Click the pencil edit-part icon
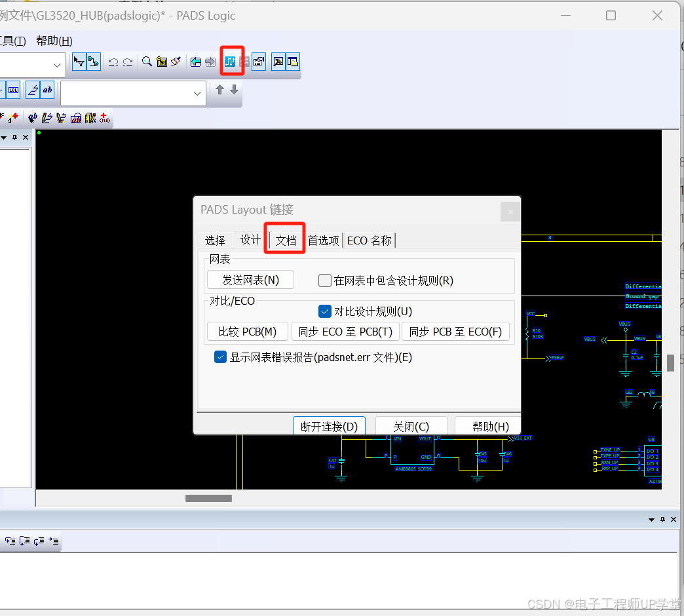This screenshot has width=684, height=616. (x=62, y=118)
